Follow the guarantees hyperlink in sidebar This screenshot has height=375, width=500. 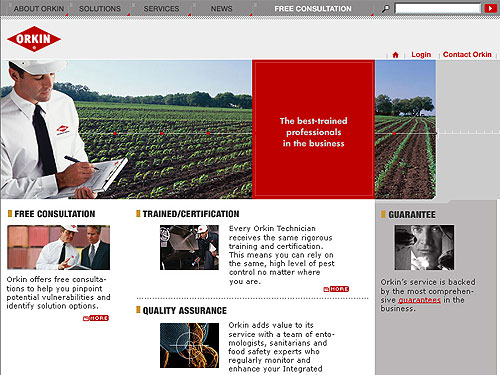point(419,300)
